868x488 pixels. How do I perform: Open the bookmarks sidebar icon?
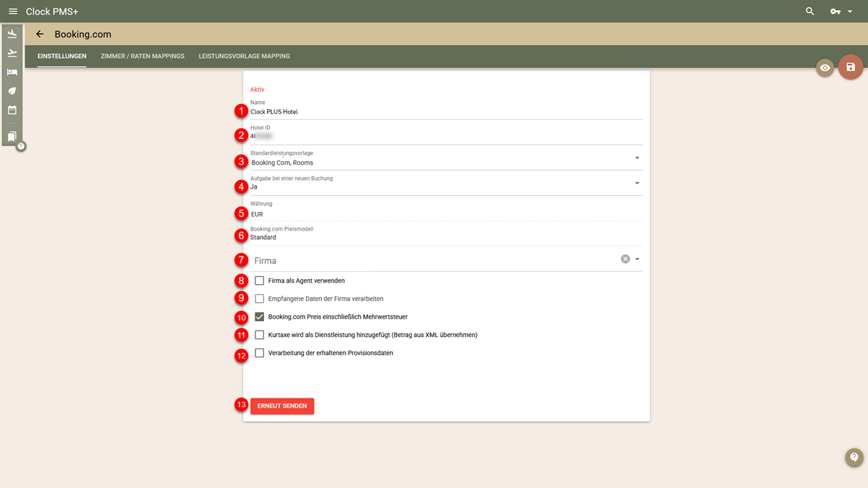[12, 137]
